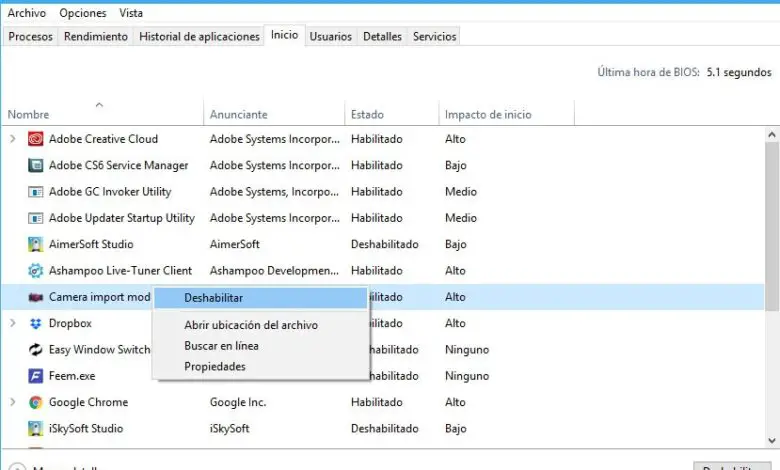Screen dimensions: 780x470
Task: Click Propiedades in the context menu
Action: (215, 367)
